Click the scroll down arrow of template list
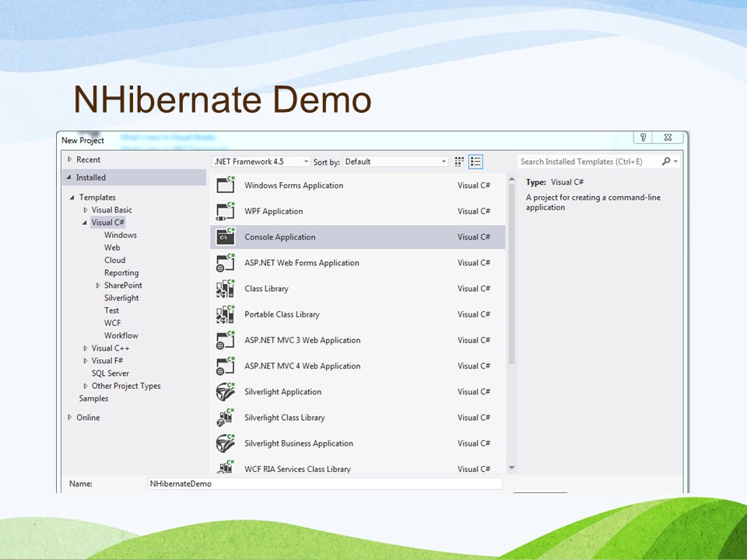This screenshot has width=747, height=560. 512,467
